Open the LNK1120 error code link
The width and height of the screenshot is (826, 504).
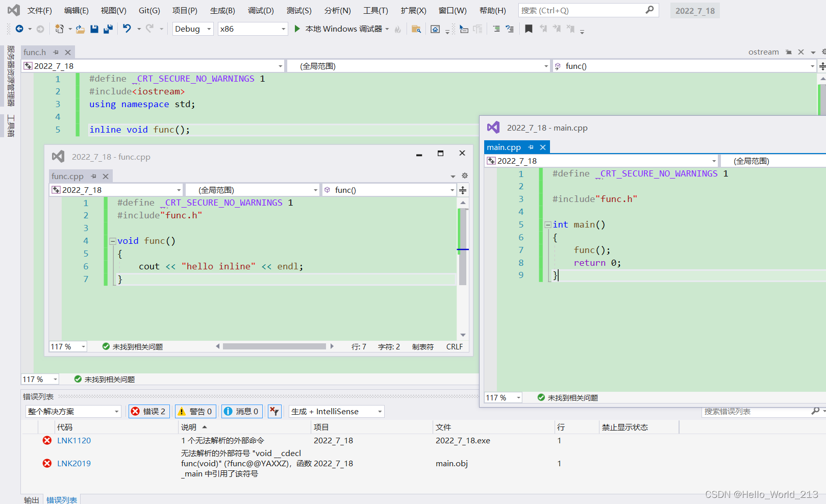[x=74, y=440]
